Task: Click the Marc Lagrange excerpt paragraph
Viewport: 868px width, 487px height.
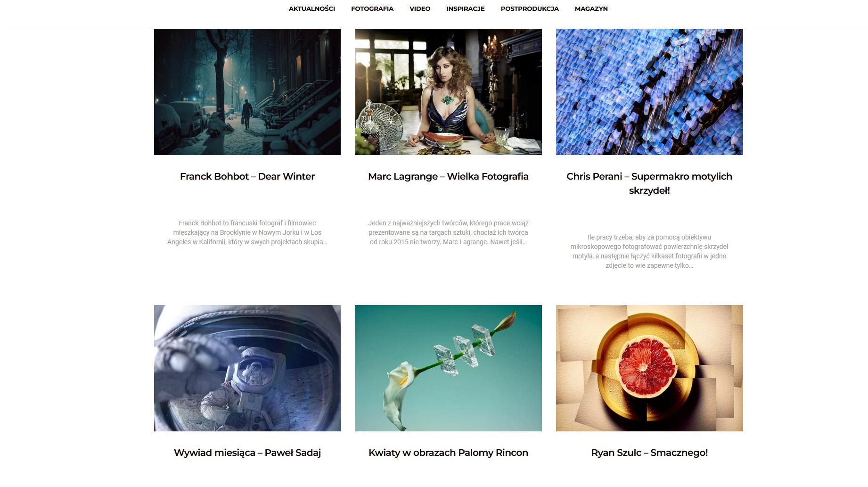Action: 448,232
